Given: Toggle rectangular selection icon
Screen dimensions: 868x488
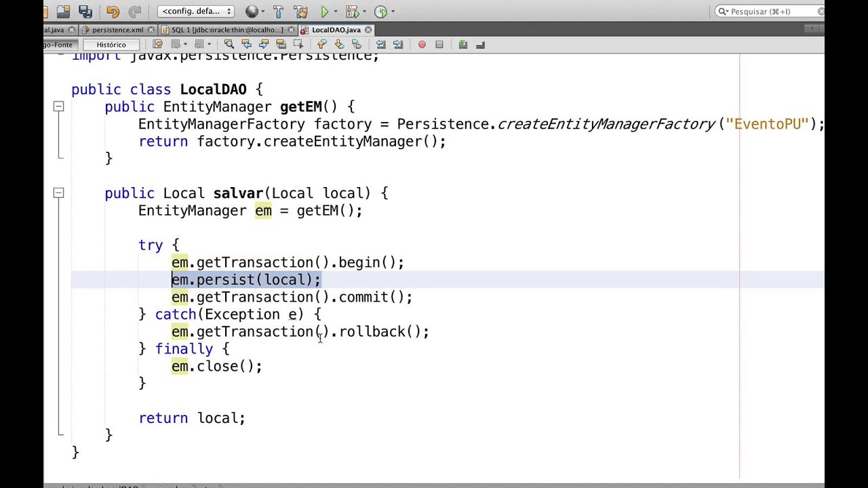Looking at the screenshot, I should click(298, 45).
